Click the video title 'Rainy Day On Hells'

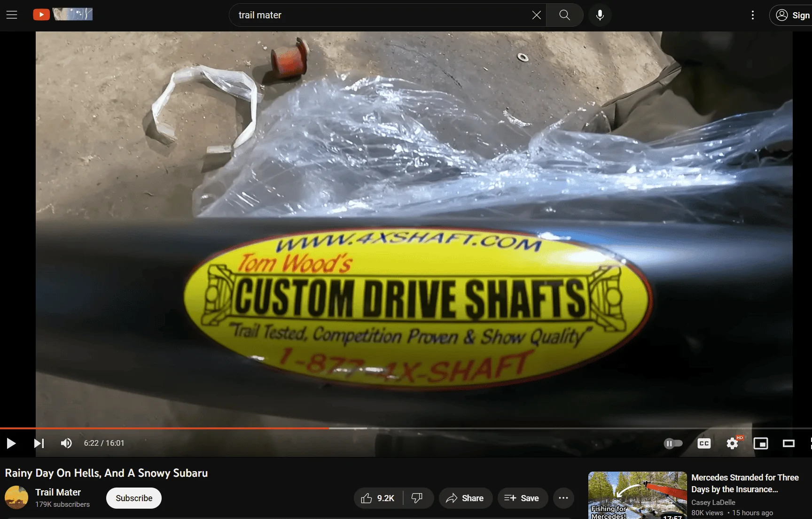(106, 473)
